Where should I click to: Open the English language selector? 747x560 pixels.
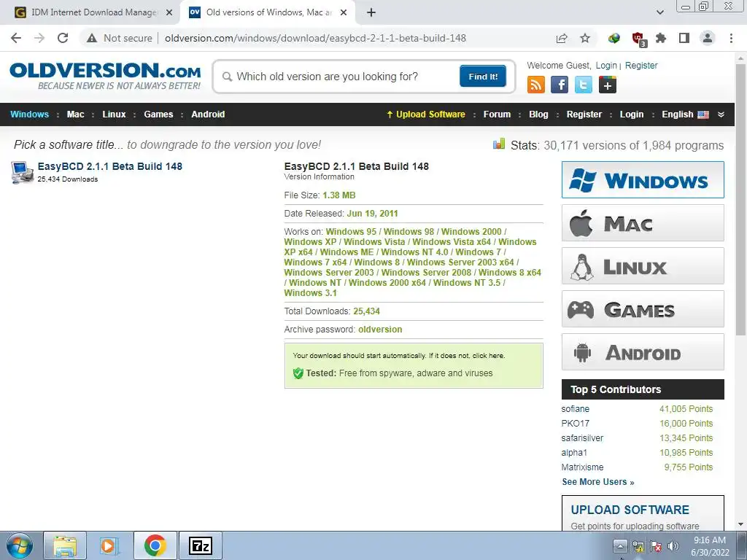tap(685, 114)
